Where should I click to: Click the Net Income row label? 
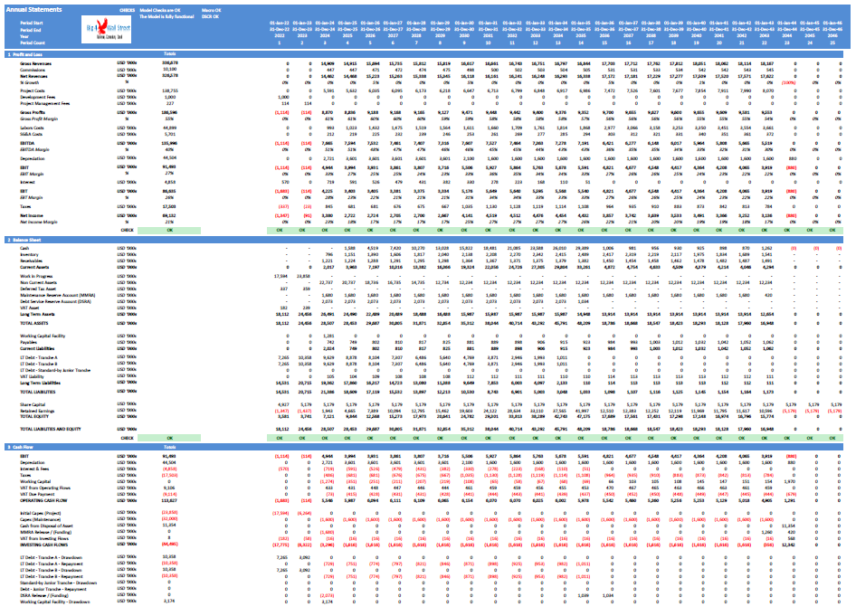(31, 216)
